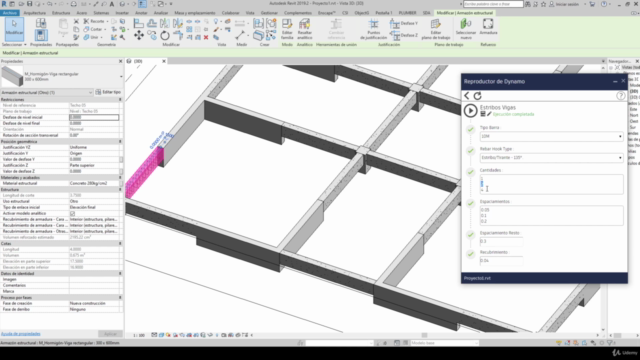The height and width of the screenshot is (360, 640).
Task: Click the red Delete X icon
Action: (206, 38)
